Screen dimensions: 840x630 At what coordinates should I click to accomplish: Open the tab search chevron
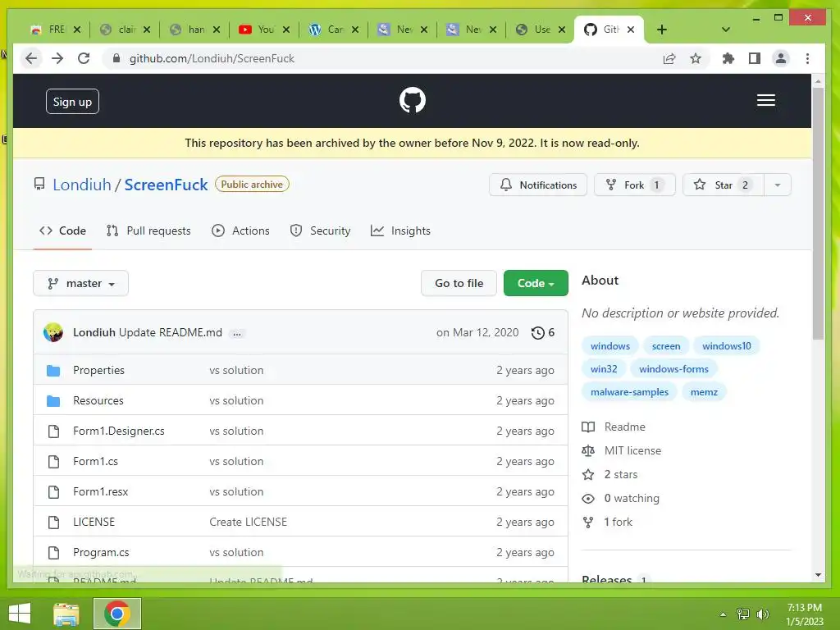click(x=725, y=30)
